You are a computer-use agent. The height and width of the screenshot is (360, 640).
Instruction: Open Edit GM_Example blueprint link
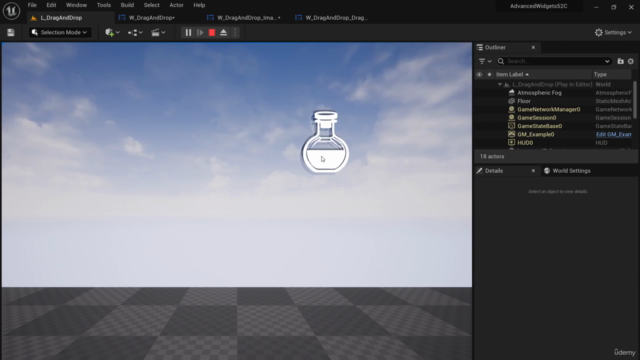613,134
